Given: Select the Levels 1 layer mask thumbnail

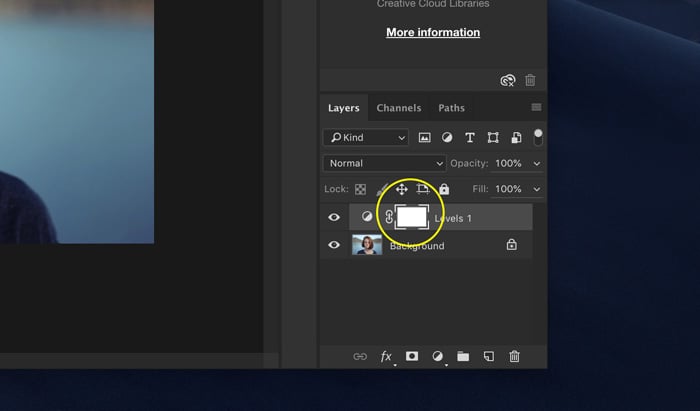Looking at the screenshot, I should point(412,217).
